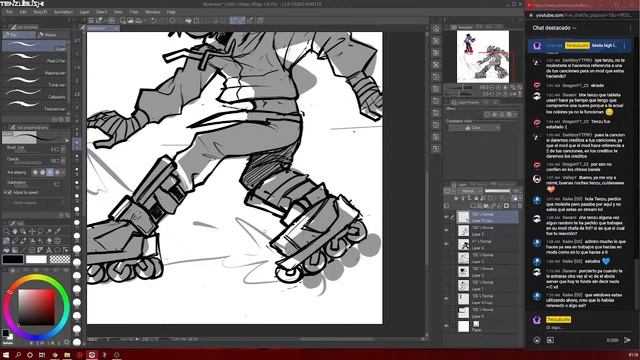Viewport: 640px width, 360px height.
Task: Select the last anti-aliasing option
Action: coord(58,173)
